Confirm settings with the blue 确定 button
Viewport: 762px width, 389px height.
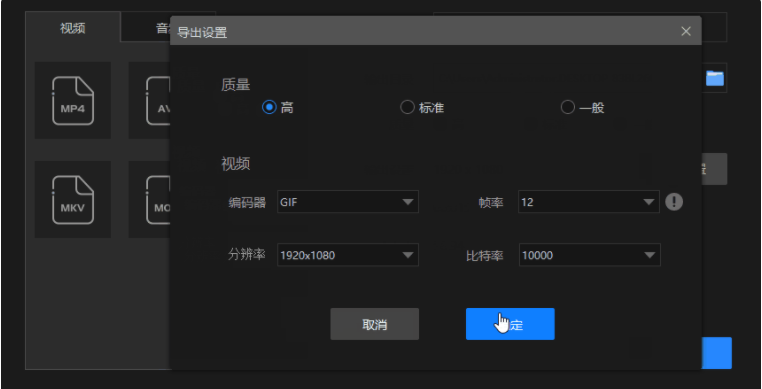tap(510, 324)
